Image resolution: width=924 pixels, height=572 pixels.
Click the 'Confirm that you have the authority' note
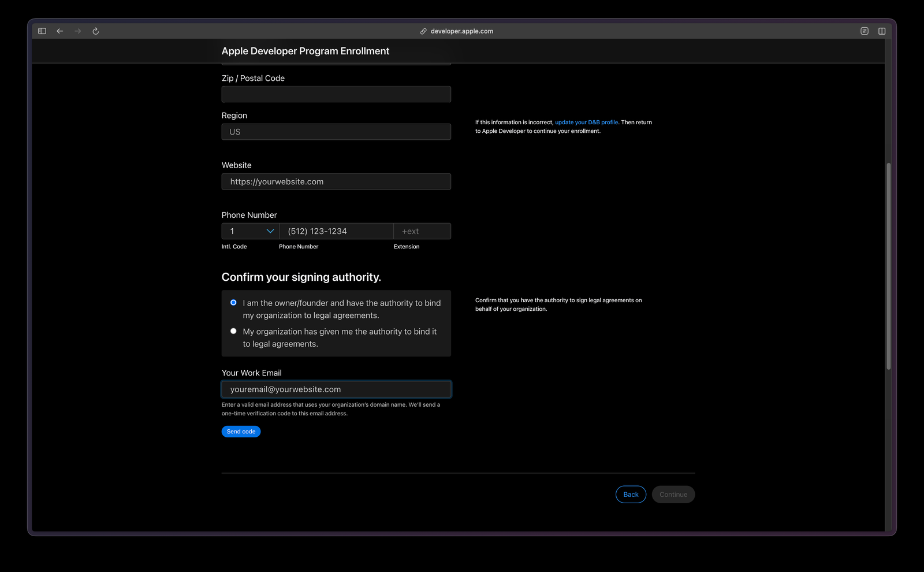(x=558, y=304)
